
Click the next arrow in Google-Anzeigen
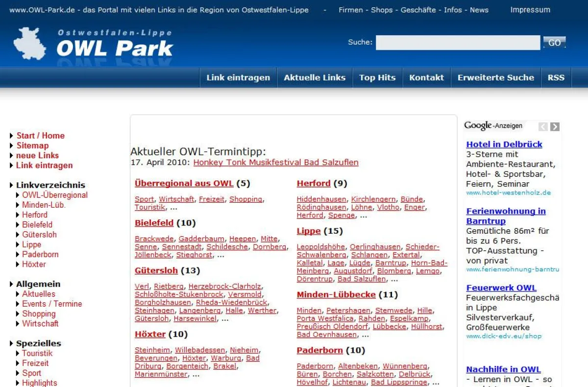[x=555, y=126]
